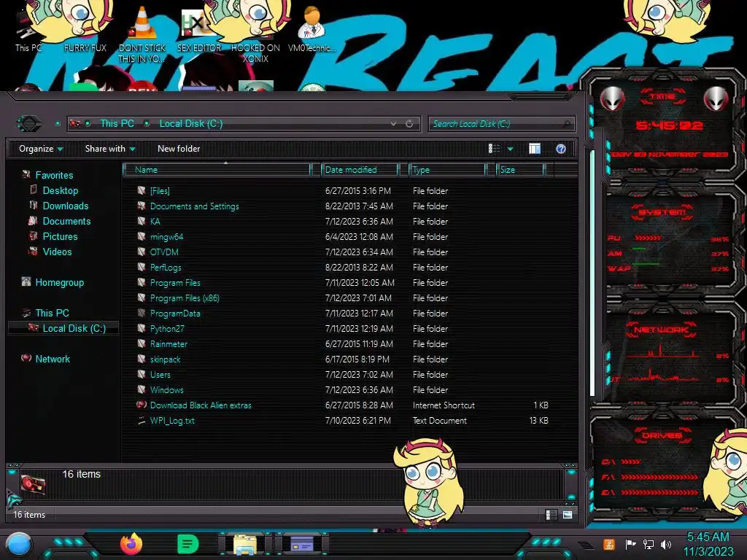
Task: Sort by the Type column header
Action: pos(447,170)
